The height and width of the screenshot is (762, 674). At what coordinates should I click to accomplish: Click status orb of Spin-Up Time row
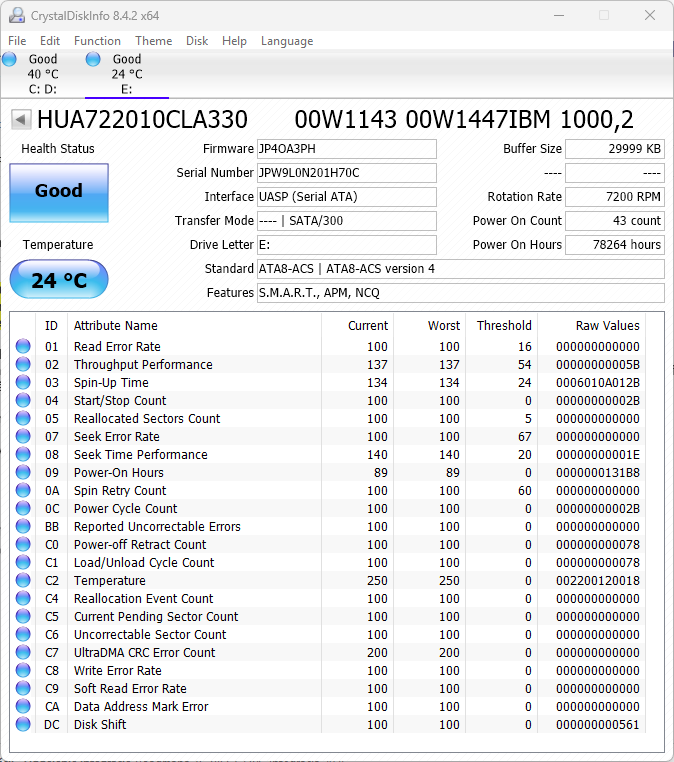click(x=23, y=382)
